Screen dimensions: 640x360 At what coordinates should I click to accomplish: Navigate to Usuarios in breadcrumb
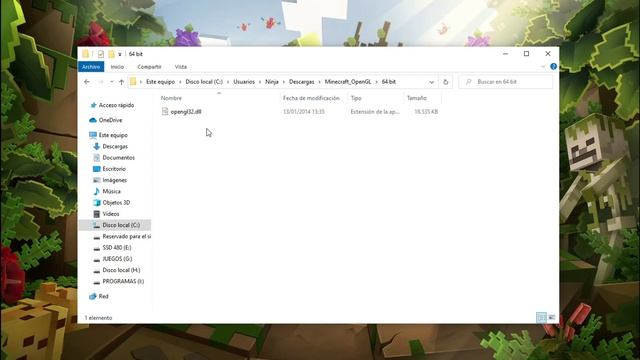[244, 82]
